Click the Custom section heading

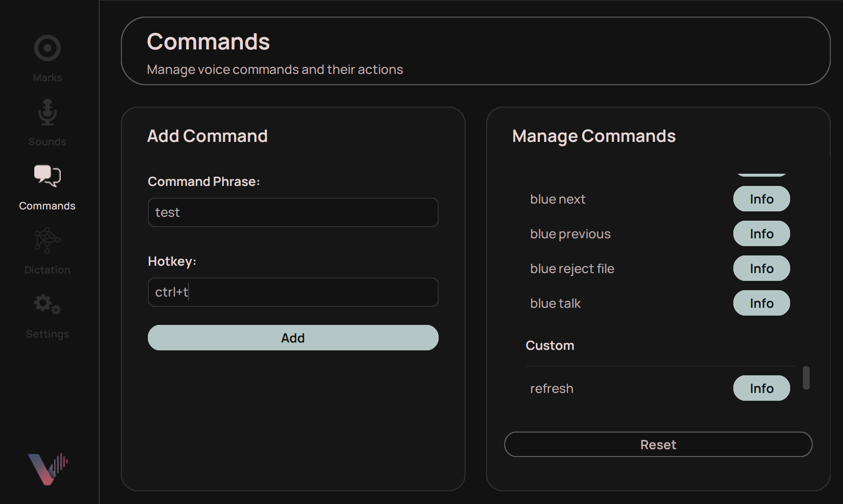pos(550,345)
